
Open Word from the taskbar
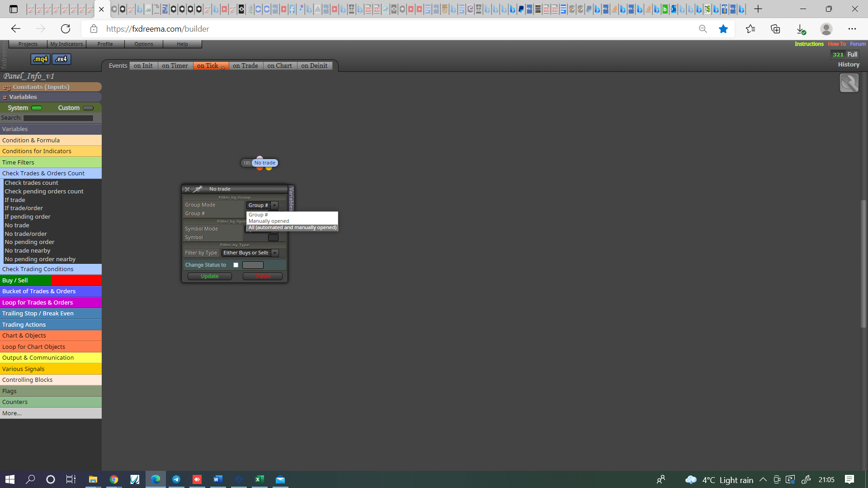coord(218,479)
